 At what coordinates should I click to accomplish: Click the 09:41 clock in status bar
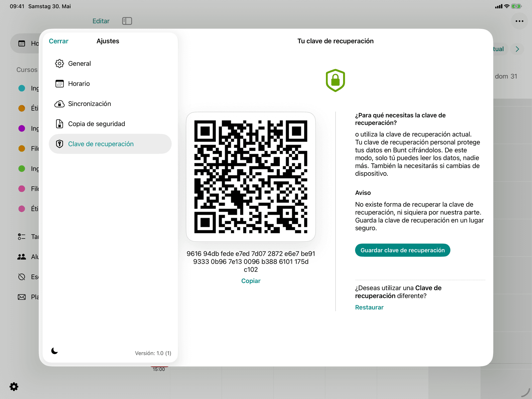tap(17, 6)
